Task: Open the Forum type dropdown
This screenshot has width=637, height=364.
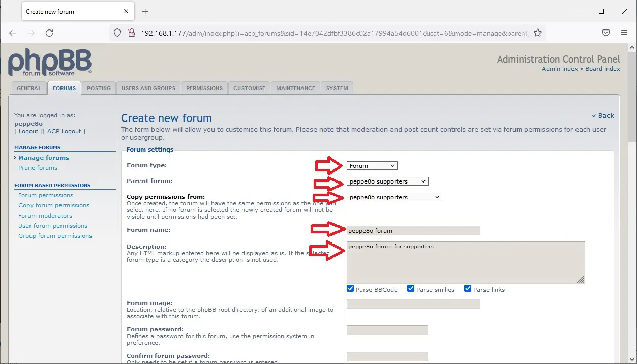Action: [372, 166]
